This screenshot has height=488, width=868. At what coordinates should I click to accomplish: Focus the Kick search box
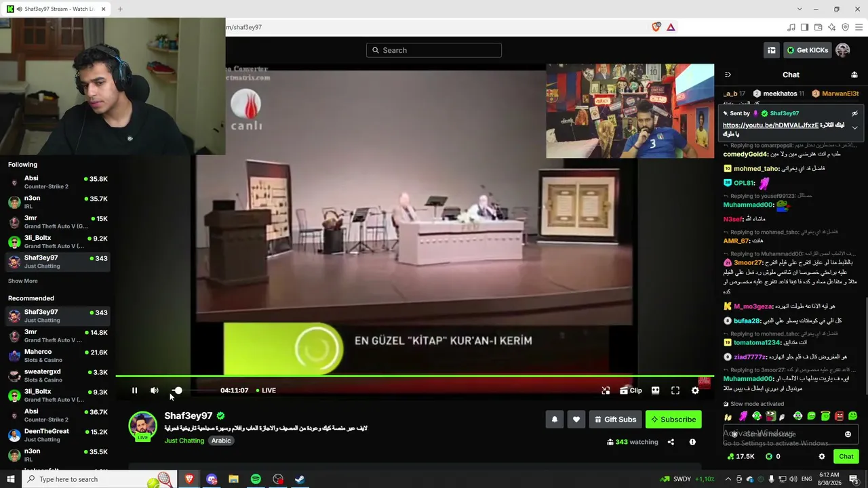click(x=434, y=50)
